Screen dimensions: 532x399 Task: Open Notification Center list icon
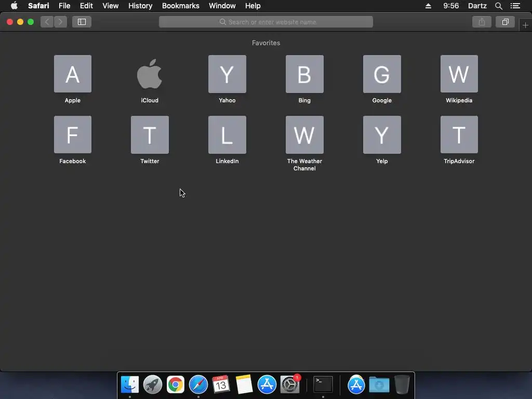(x=515, y=6)
